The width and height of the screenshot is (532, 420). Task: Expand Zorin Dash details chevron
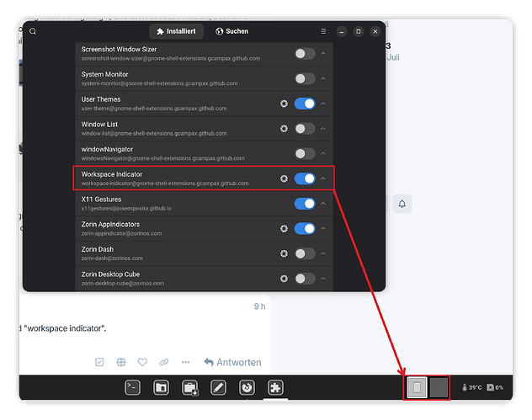(323, 253)
